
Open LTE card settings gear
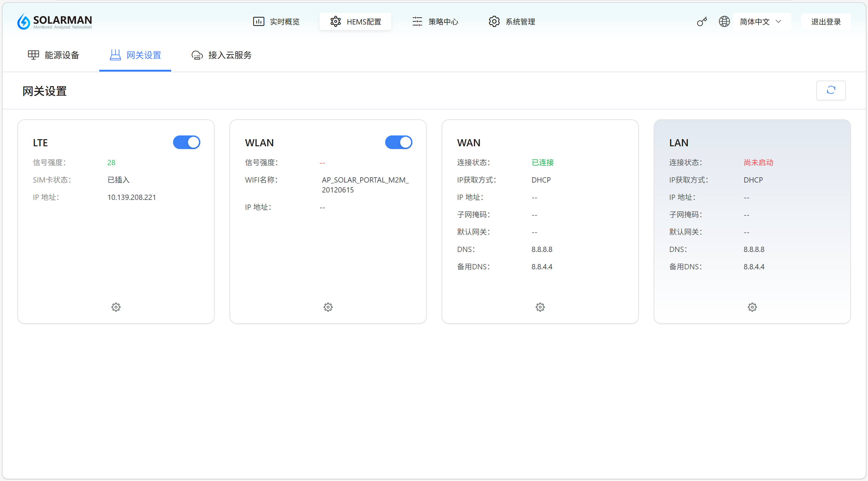pos(116,307)
